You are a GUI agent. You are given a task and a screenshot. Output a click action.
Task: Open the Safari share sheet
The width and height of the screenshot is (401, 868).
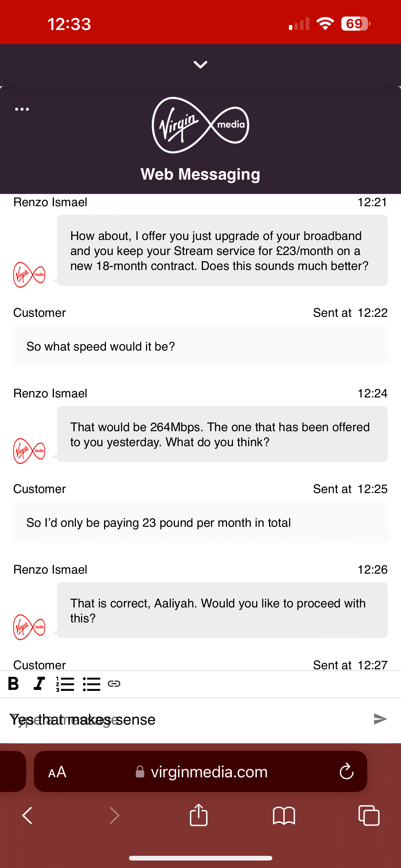coord(199,815)
